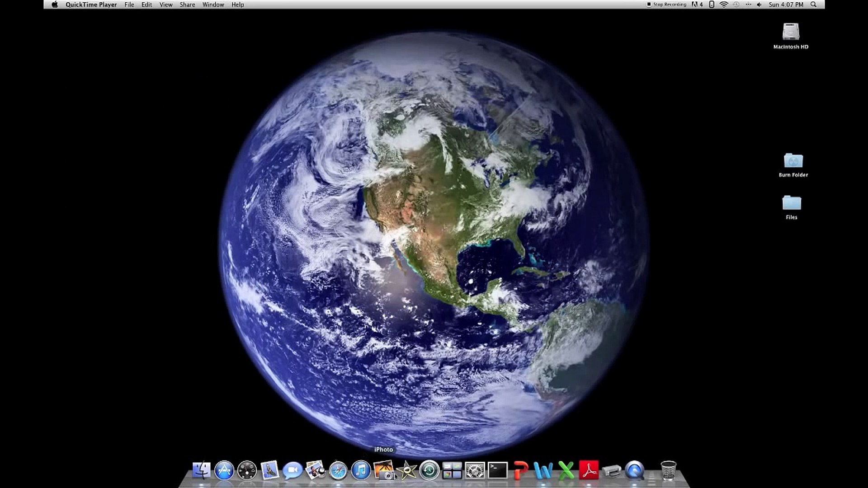Open Time Machine from the dock
This screenshot has height=488, width=868.
[429, 470]
